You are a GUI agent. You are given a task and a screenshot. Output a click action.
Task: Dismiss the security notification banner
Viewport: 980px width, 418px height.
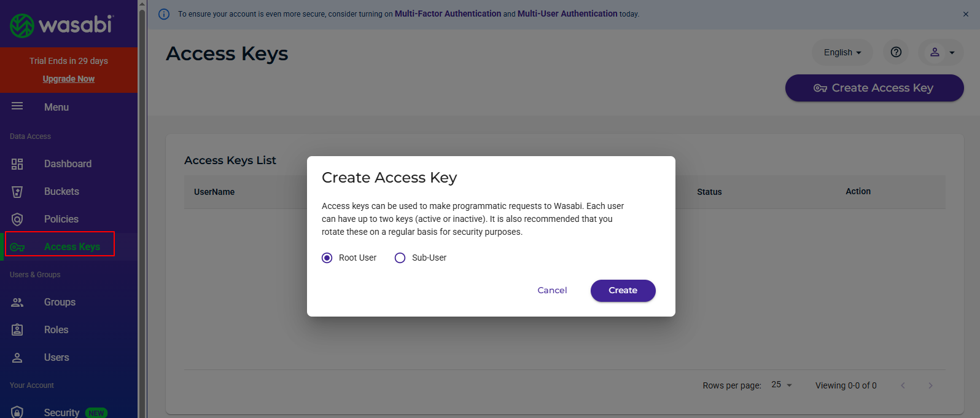click(x=966, y=14)
